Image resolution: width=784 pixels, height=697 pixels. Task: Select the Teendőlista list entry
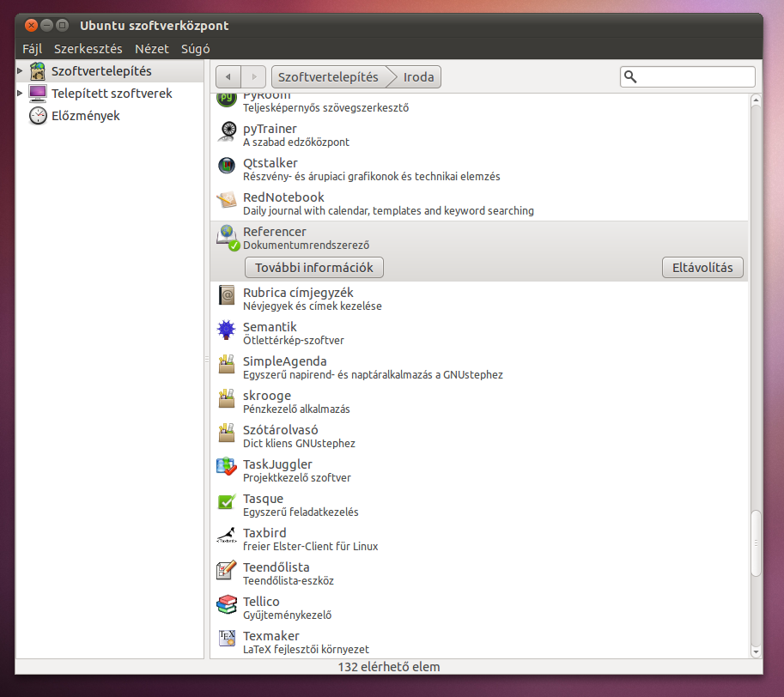coord(479,573)
